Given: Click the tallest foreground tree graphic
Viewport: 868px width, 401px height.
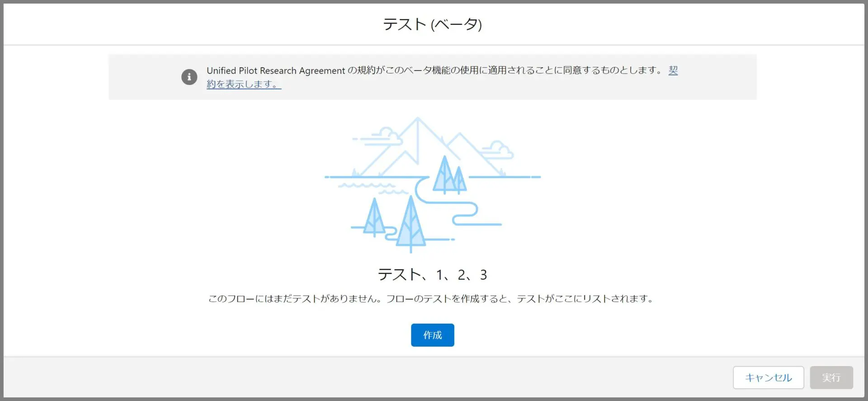Looking at the screenshot, I should point(410,224).
